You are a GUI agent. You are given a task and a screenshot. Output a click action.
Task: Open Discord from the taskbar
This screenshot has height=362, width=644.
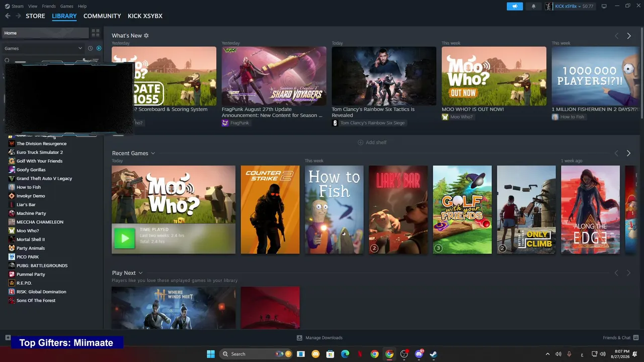tap(419, 354)
